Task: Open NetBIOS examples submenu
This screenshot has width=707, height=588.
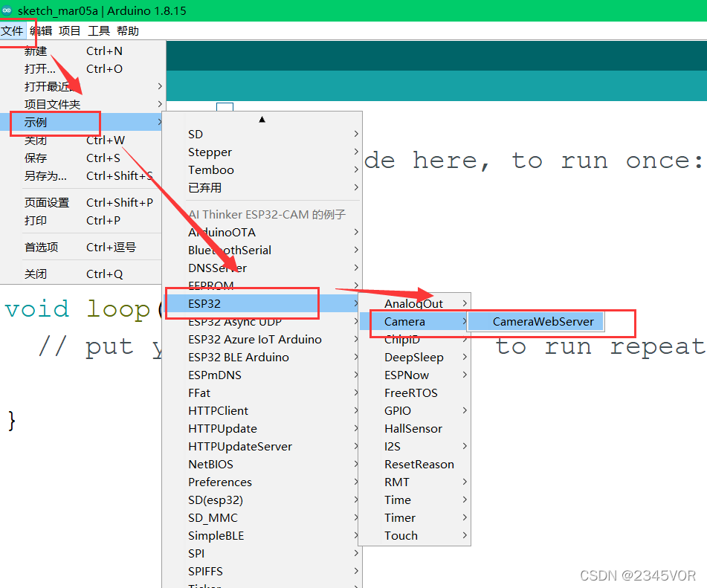Action: click(262, 464)
